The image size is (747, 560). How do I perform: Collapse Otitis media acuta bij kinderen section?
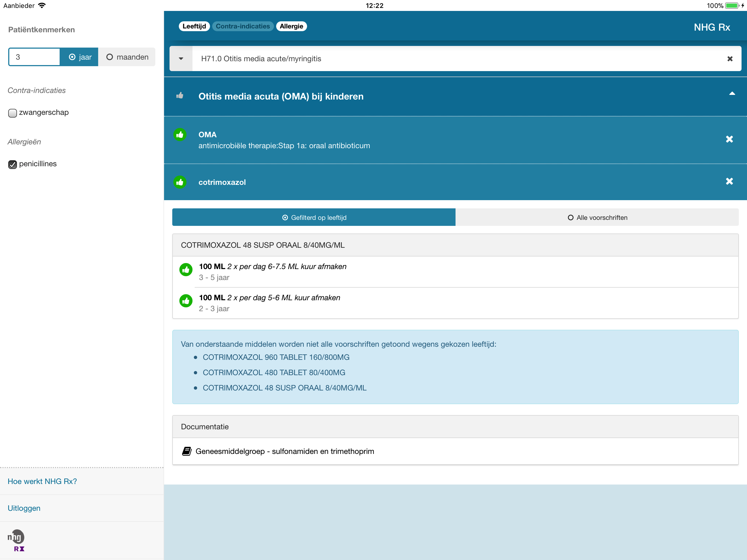coord(732,94)
